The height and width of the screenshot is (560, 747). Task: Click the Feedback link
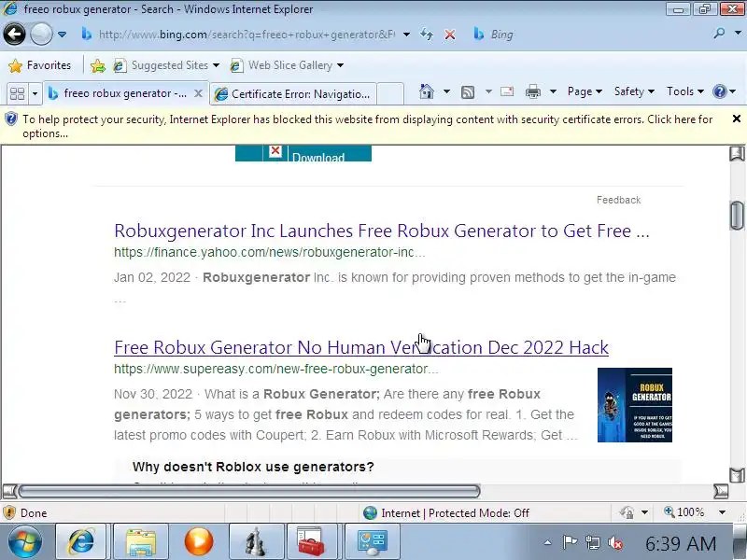618,200
